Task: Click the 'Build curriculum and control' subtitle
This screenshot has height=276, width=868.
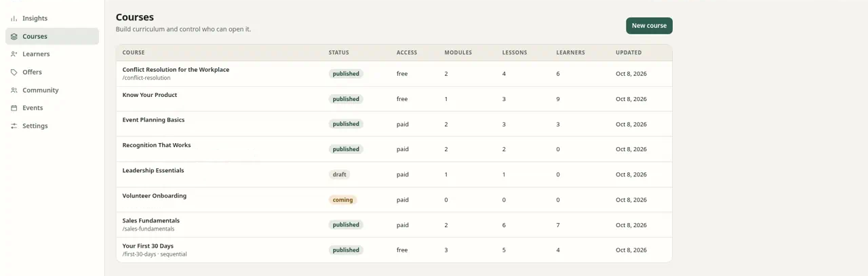Action: click(x=183, y=29)
